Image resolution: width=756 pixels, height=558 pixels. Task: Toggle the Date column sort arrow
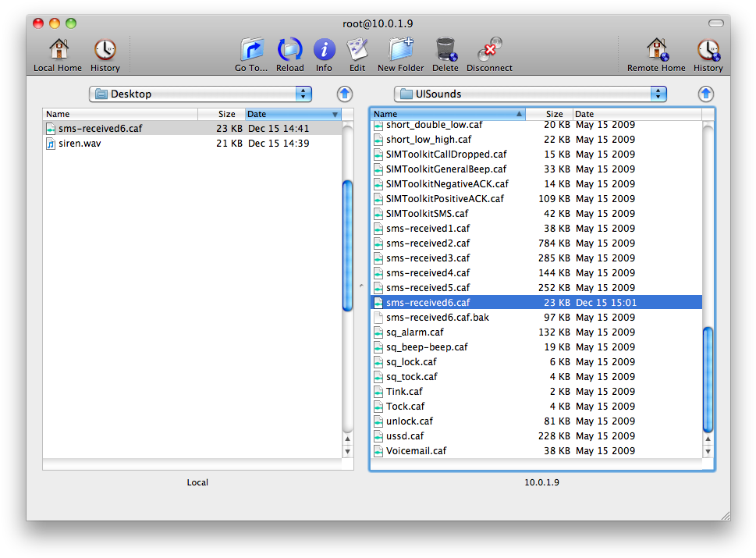(x=335, y=114)
